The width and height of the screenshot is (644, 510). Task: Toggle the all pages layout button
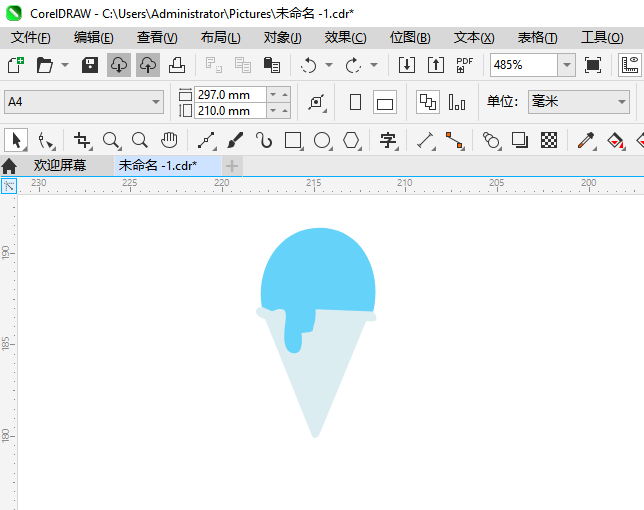[428, 102]
